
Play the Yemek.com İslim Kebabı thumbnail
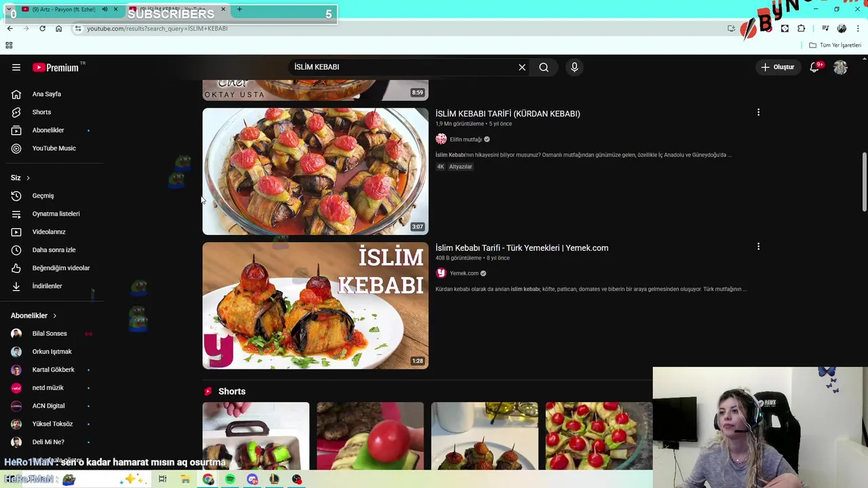coord(315,306)
